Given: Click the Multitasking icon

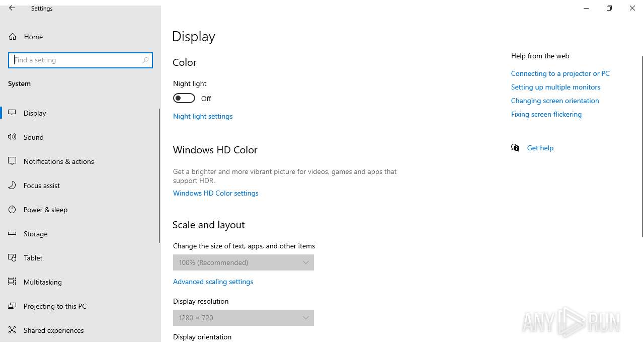Looking at the screenshot, I should pyautogui.click(x=13, y=282).
